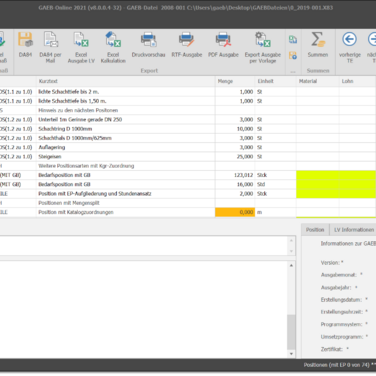Click the 'Steigeisen' row text
This screenshot has width=376, height=376.
[x=50, y=157]
